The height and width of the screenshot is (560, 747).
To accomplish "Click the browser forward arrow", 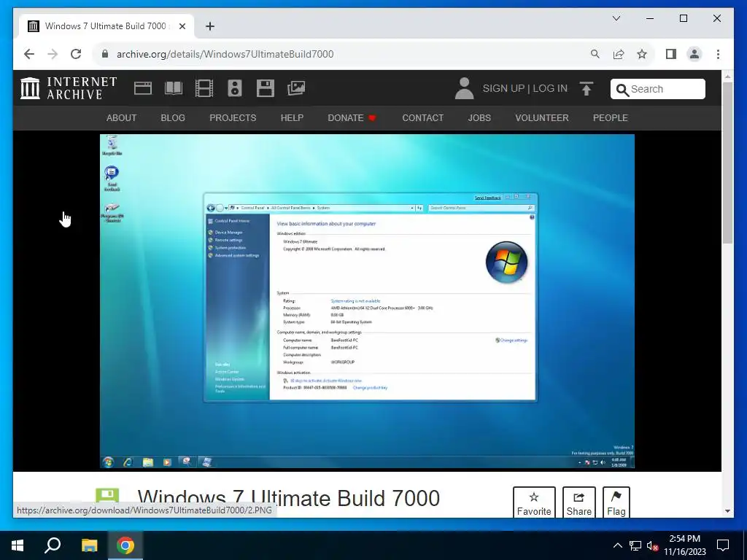I will point(53,54).
